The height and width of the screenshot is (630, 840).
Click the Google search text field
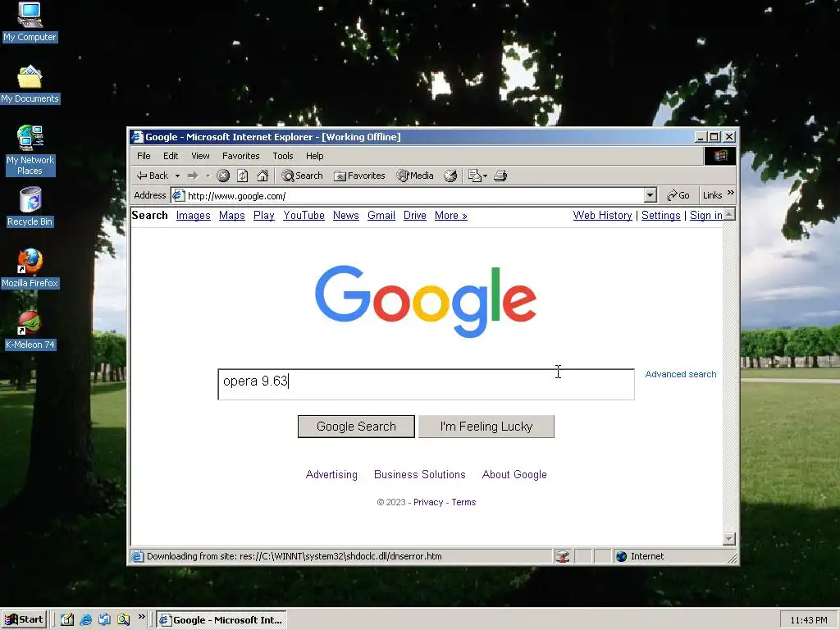(x=426, y=384)
